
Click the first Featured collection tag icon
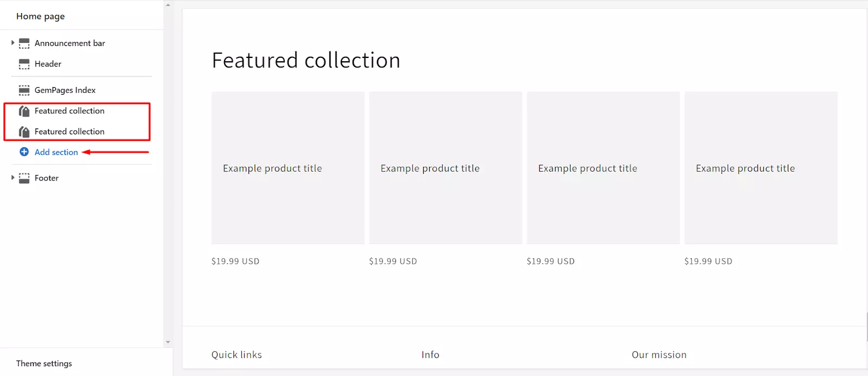pos(24,111)
